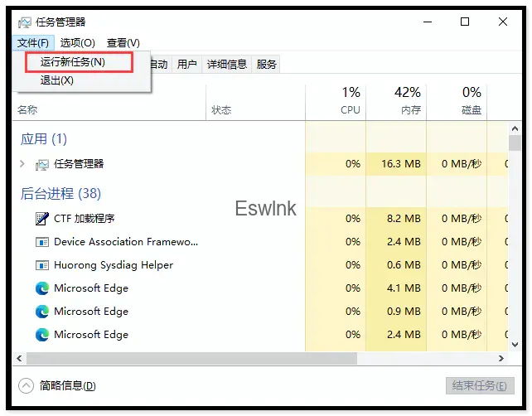Switch to the 服务 tab
This screenshot has width=532, height=416.
[267, 65]
